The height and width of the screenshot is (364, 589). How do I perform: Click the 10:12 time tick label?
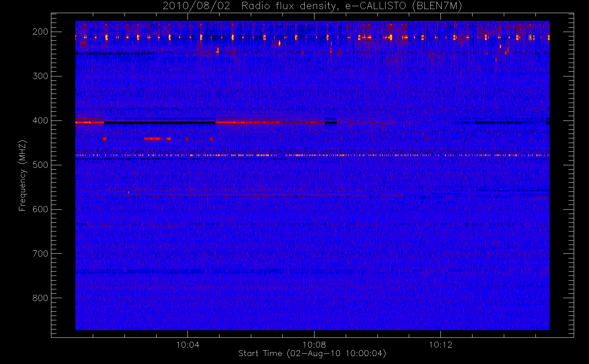point(440,345)
